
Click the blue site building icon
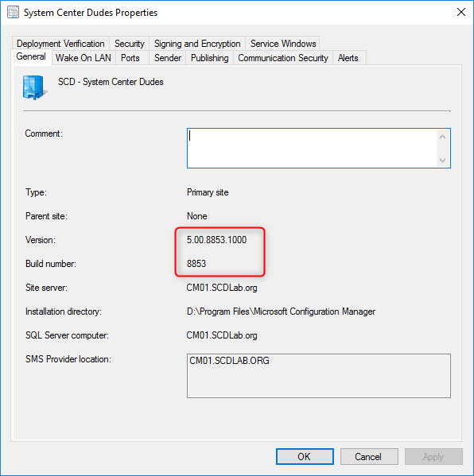[35, 87]
